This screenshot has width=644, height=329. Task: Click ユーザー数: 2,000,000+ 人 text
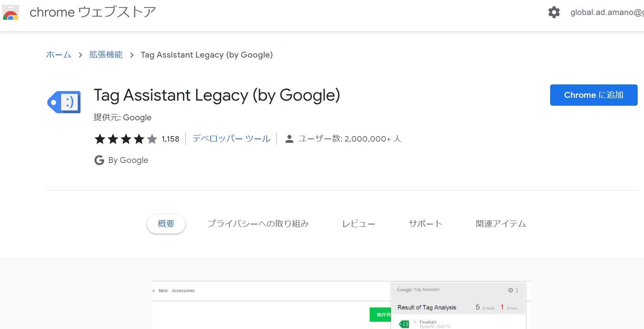[349, 139]
